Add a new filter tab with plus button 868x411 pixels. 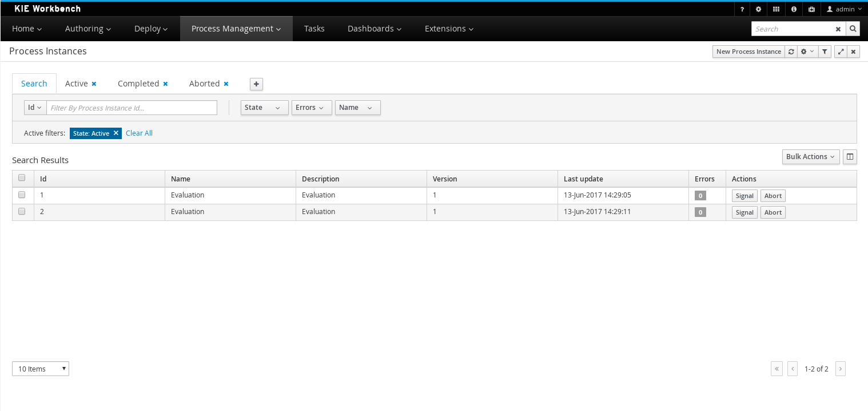pos(257,84)
